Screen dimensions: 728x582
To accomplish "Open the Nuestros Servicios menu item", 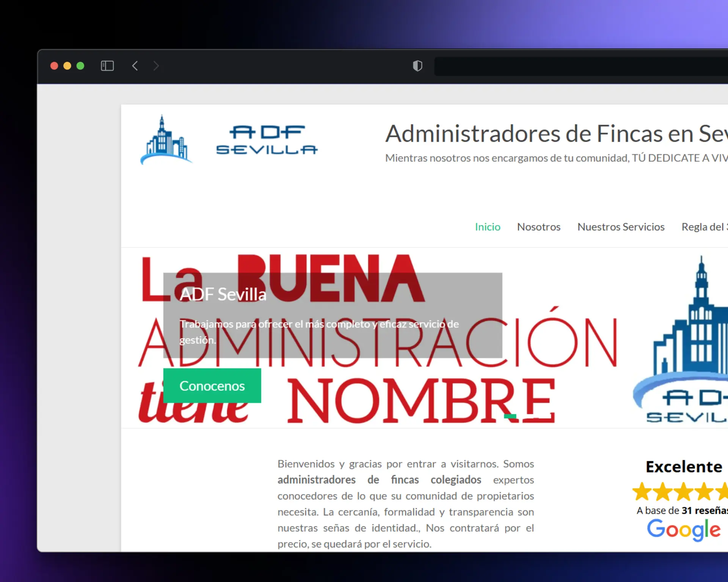I will pos(621,227).
